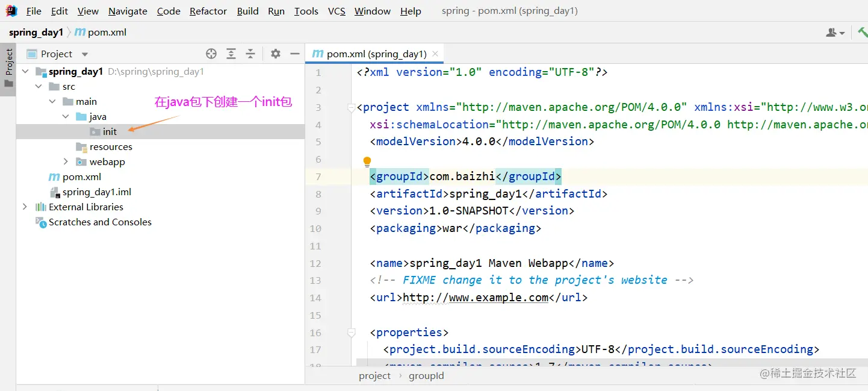Select the resources folder
Viewport: 868px width, 391px height.
click(111, 146)
